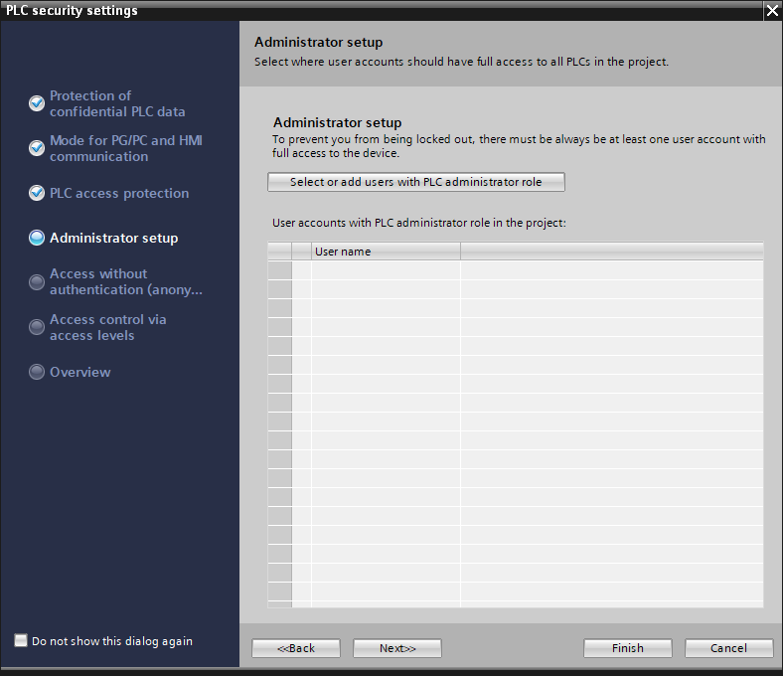Click the Finish button
Image resolution: width=784 pixels, height=677 pixels.
627,648
